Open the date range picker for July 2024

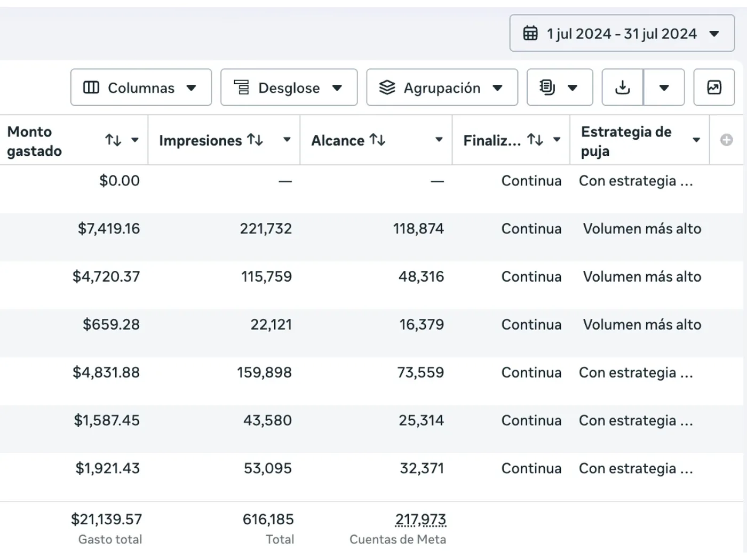[x=622, y=34]
